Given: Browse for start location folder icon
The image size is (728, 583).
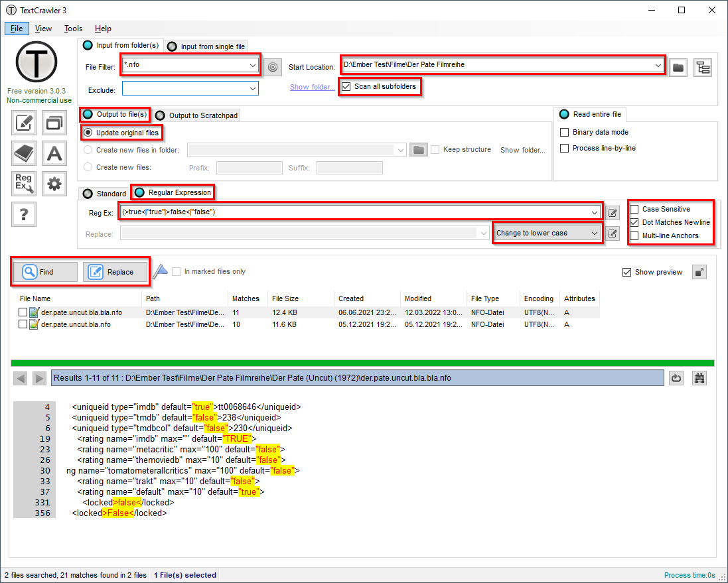Looking at the screenshot, I should (x=678, y=67).
